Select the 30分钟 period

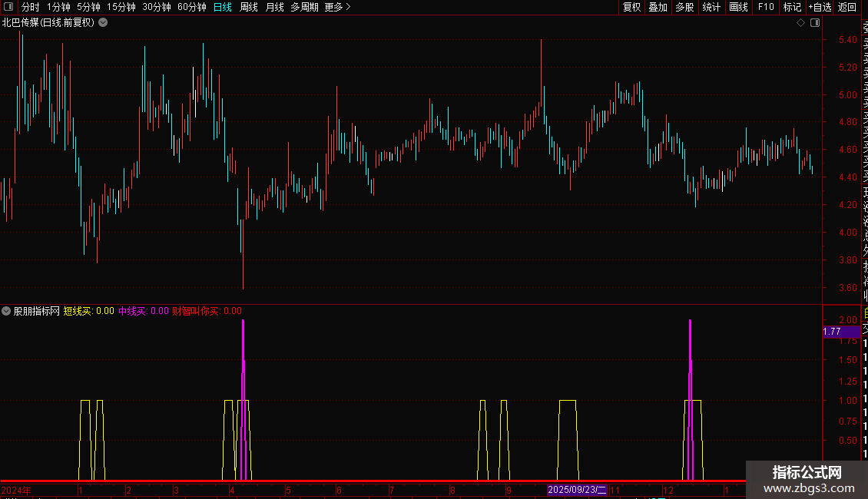[157, 7]
